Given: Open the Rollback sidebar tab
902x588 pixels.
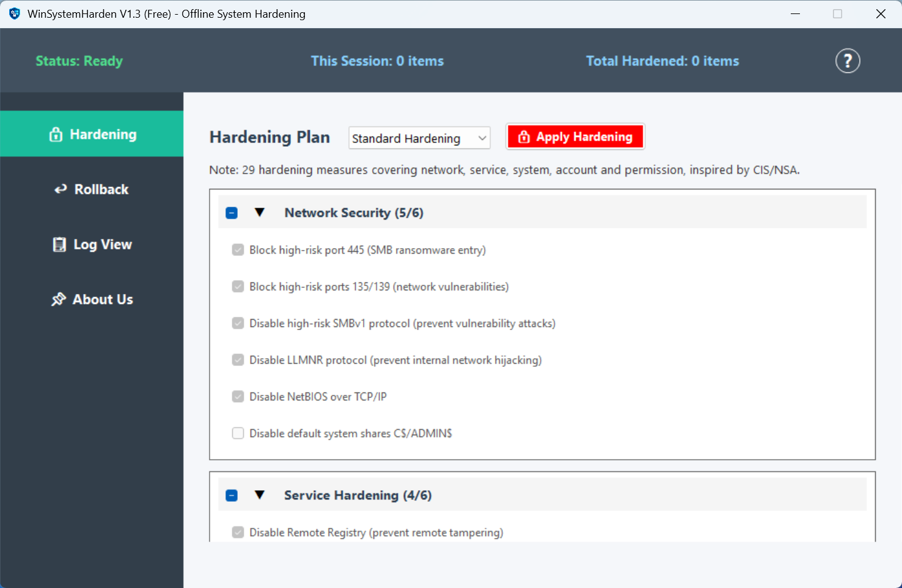Looking at the screenshot, I should (x=92, y=189).
